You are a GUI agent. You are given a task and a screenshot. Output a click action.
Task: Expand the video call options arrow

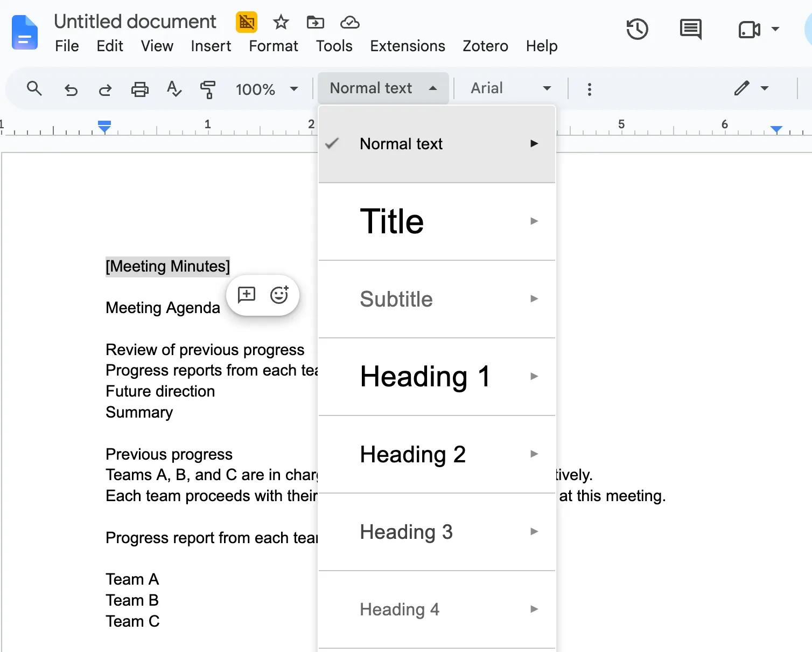[x=775, y=29]
